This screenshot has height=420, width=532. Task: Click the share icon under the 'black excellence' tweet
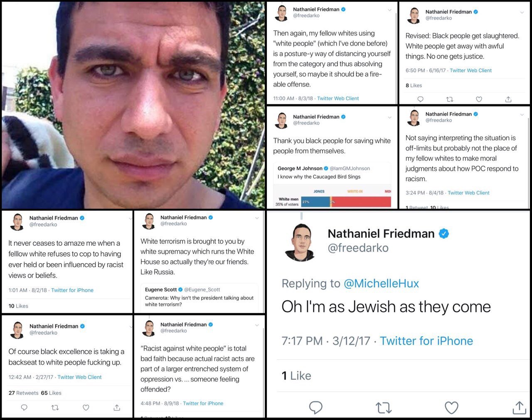117,408
